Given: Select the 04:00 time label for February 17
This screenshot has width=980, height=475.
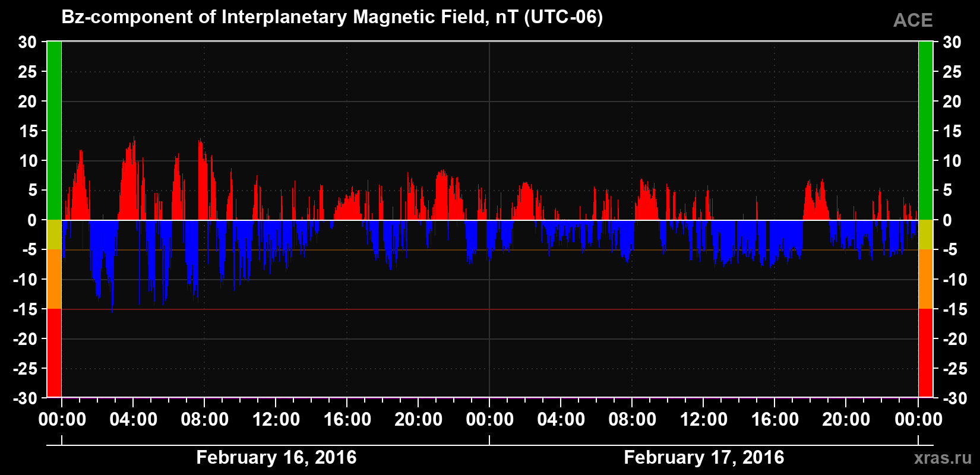Looking at the screenshot, I should [561, 420].
